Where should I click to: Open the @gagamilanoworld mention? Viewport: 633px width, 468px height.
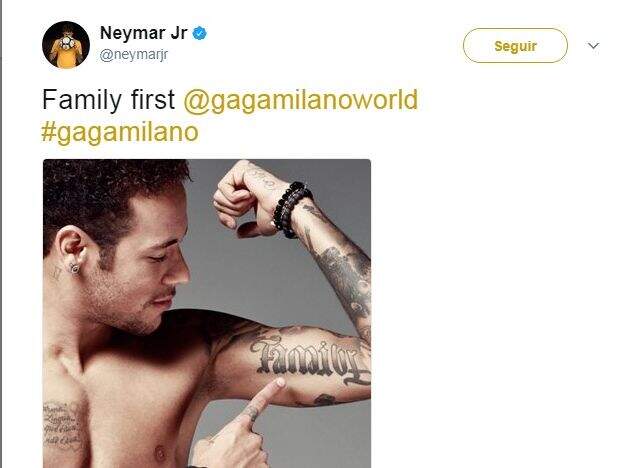pyautogui.click(x=301, y=99)
